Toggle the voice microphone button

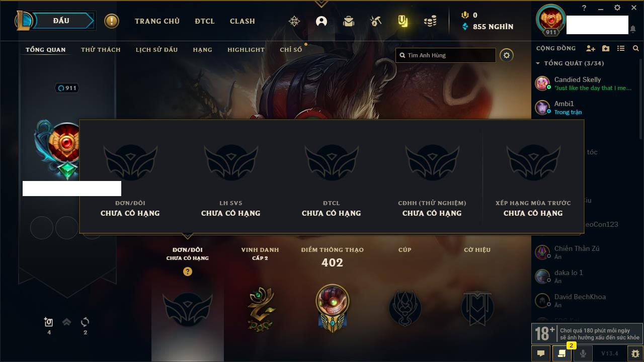click(x=583, y=353)
